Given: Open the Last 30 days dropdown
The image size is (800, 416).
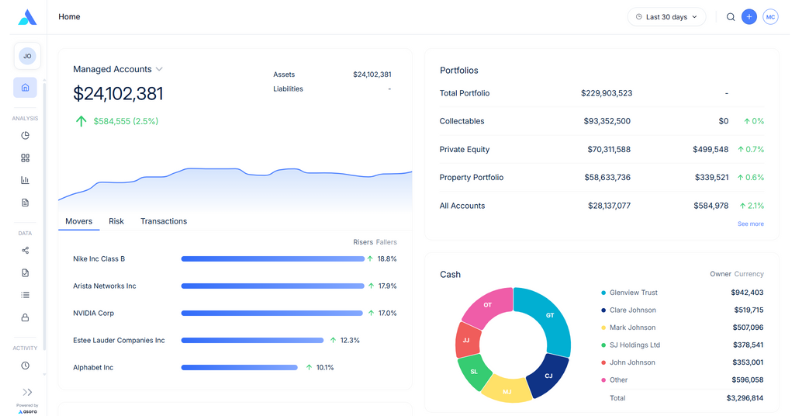Looking at the screenshot, I should (666, 17).
